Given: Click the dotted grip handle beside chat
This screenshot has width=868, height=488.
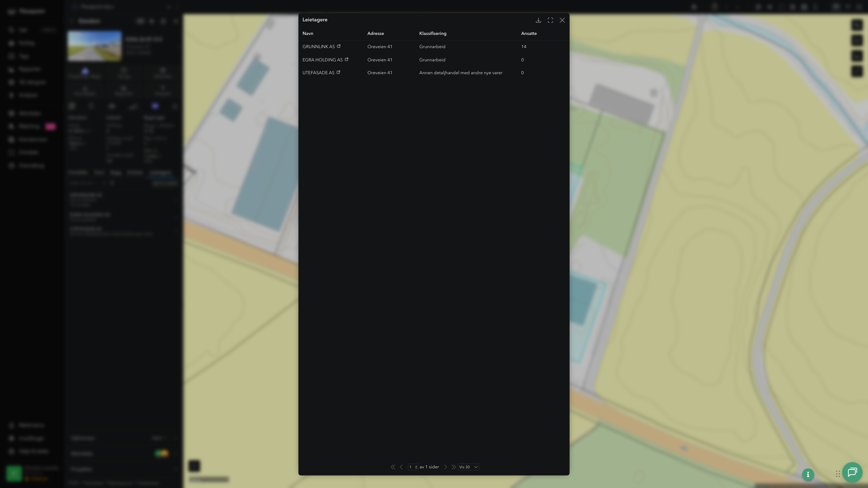Looking at the screenshot, I should [838, 473].
